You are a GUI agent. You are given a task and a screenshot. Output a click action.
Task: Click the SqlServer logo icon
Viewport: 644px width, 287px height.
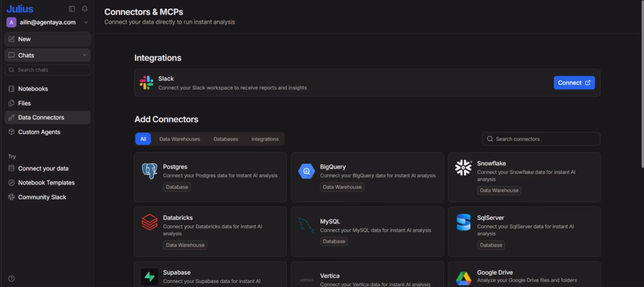click(x=464, y=222)
